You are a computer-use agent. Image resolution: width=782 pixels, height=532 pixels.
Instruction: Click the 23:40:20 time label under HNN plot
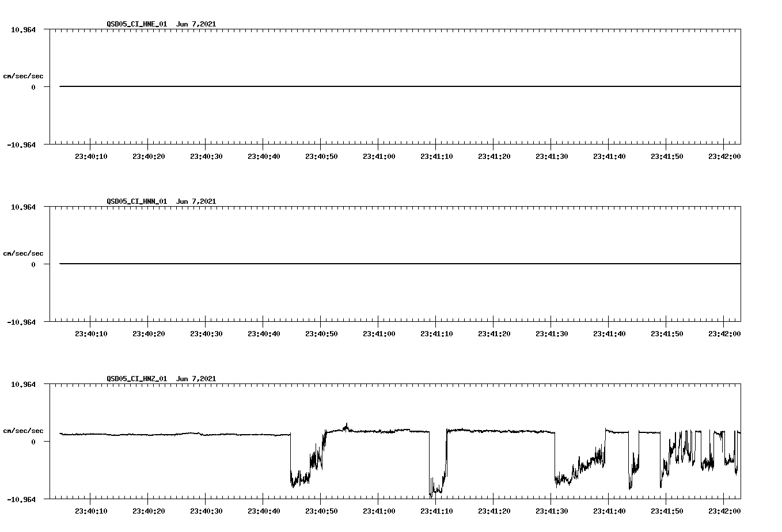149,334
